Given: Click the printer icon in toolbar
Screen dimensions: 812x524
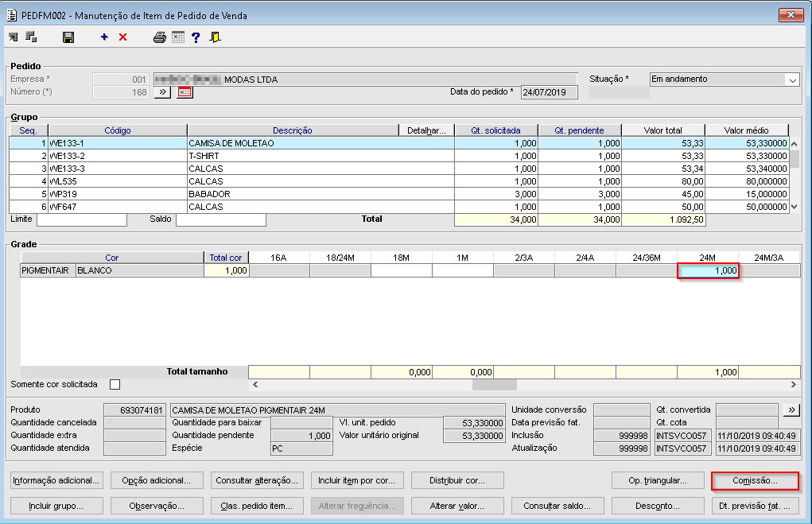Looking at the screenshot, I should (160, 37).
